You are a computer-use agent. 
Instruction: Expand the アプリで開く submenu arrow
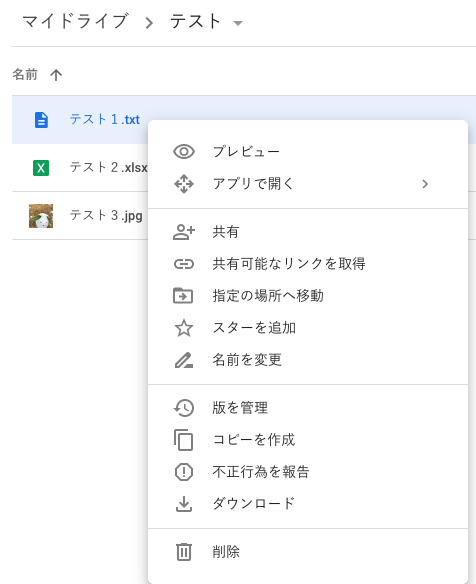425,184
